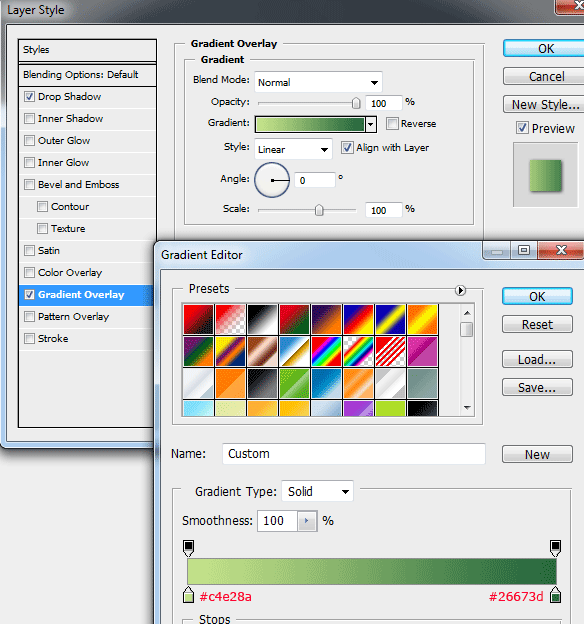This screenshot has height=624, width=584.
Task: Select the left light-green color stop
Action: click(188, 595)
